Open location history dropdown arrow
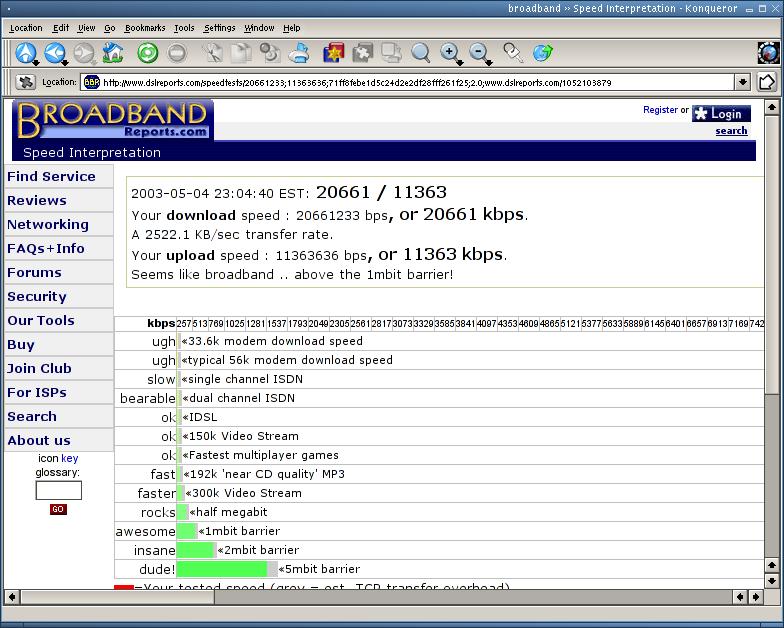Image resolution: width=784 pixels, height=628 pixels. pyautogui.click(x=743, y=82)
